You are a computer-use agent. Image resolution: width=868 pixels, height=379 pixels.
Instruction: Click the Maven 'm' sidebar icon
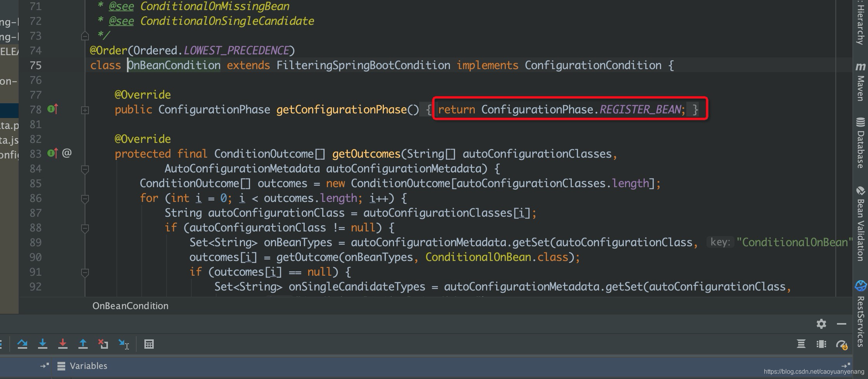pyautogui.click(x=860, y=67)
